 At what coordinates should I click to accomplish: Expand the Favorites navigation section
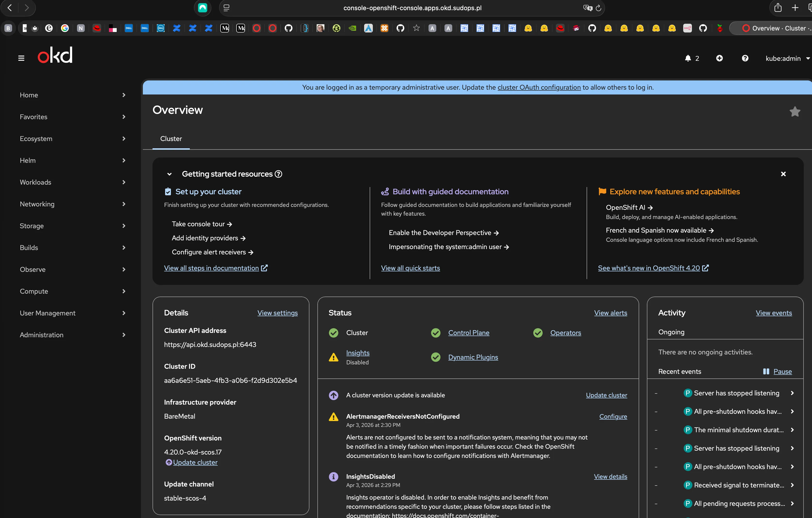click(x=72, y=117)
